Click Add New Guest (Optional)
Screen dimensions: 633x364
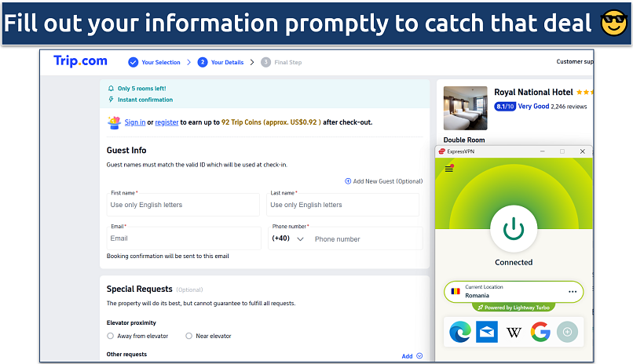[x=383, y=181]
